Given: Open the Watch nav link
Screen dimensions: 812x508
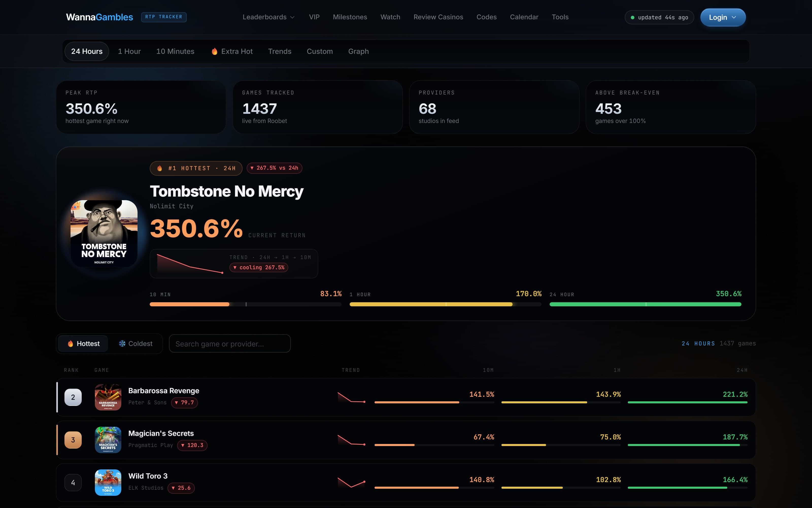Looking at the screenshot, I should click(390, 17).
